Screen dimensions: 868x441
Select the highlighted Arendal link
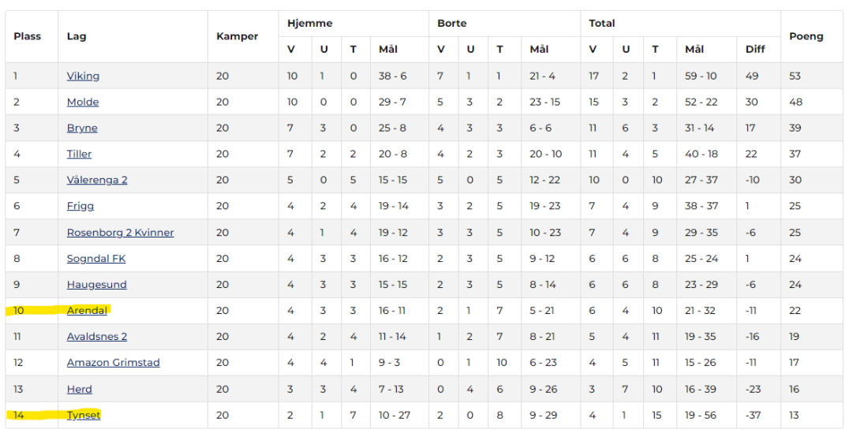tap(87, 310)
